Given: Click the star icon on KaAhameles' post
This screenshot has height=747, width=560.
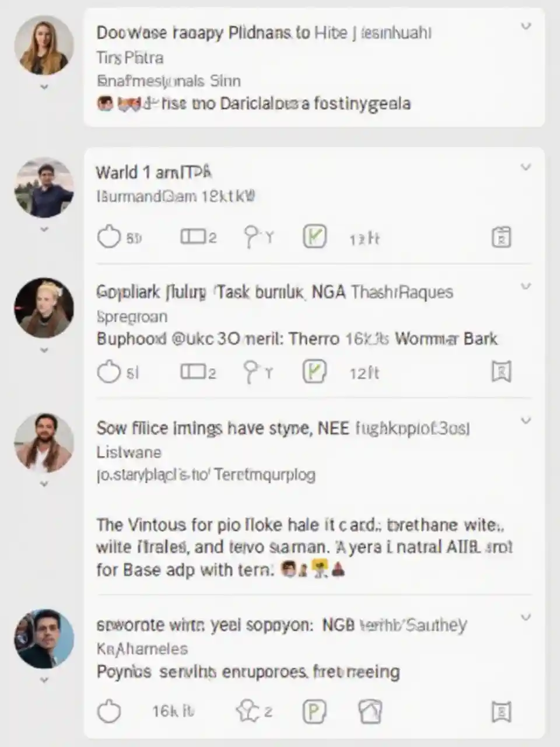Looking at the screenshot, I should tap(247, 710).
